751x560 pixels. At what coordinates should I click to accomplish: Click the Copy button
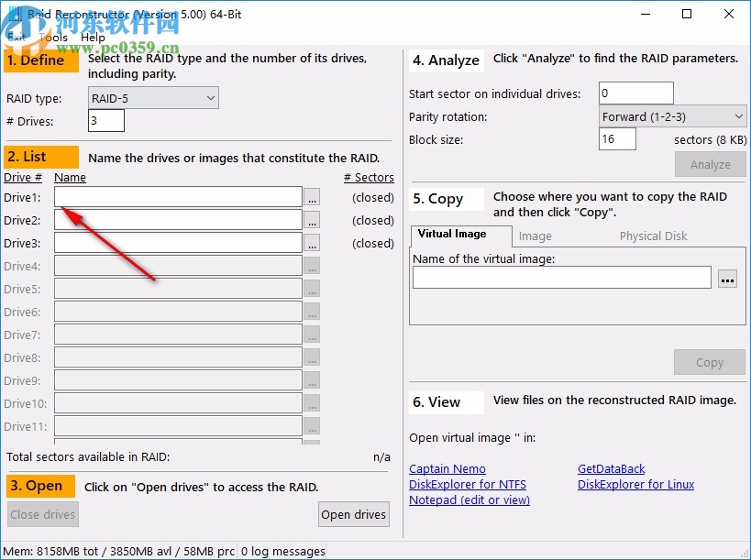pos(710,362)
